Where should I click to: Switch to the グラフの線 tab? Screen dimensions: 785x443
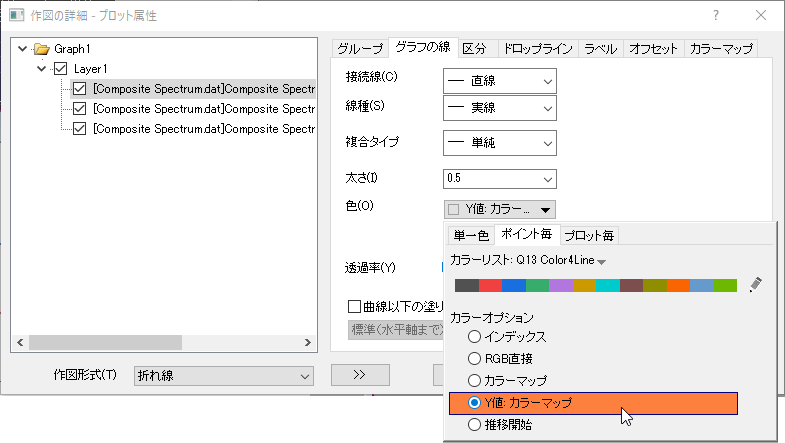423,47
